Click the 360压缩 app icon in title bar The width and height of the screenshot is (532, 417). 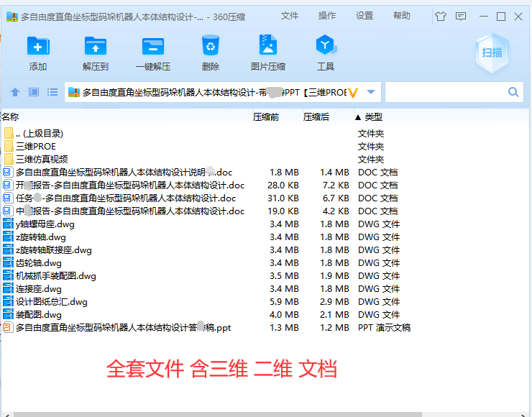point(12,17)
